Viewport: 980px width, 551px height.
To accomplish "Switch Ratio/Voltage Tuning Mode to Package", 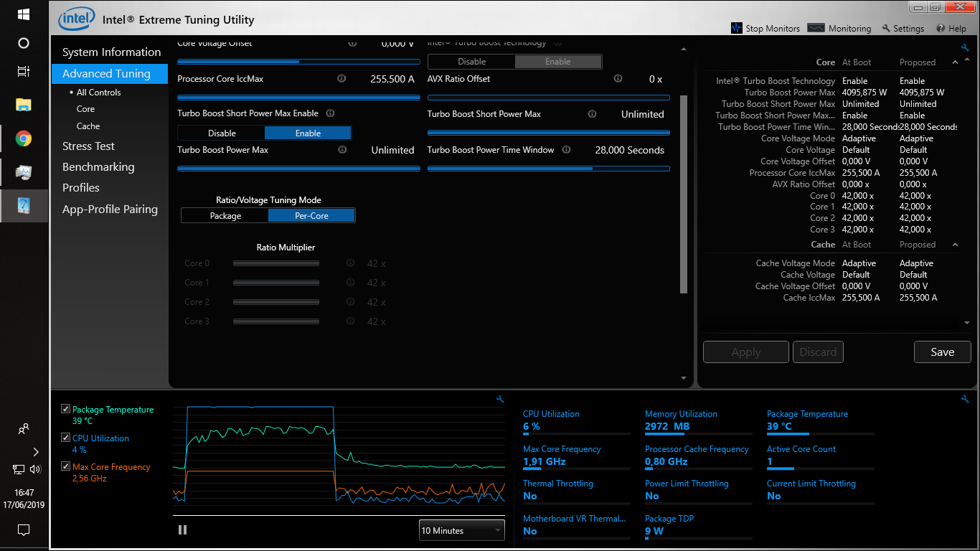I will coord(225,215).
